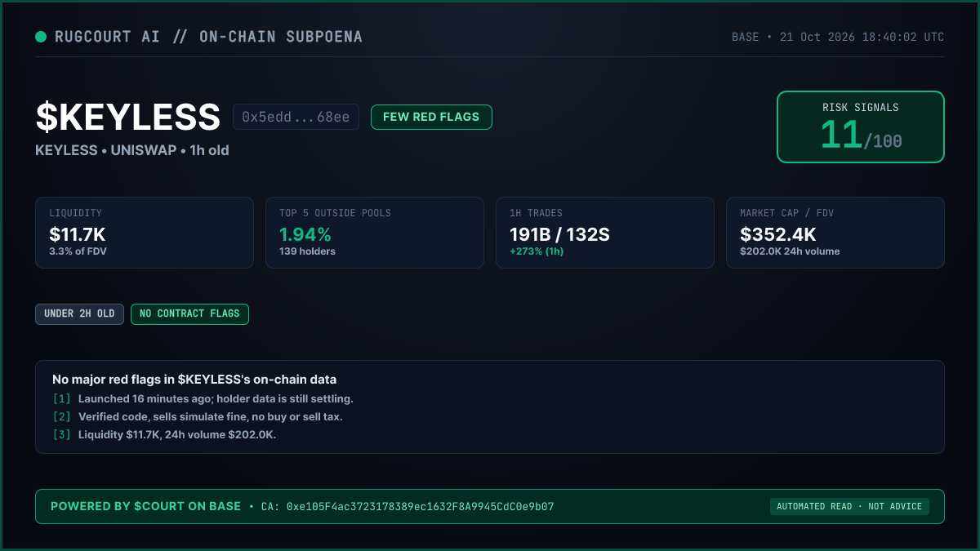Image resolution: width=980 pixels, height=551 pixels.
Task: Click finding [1] about launch time
Action: click(203, 399)
